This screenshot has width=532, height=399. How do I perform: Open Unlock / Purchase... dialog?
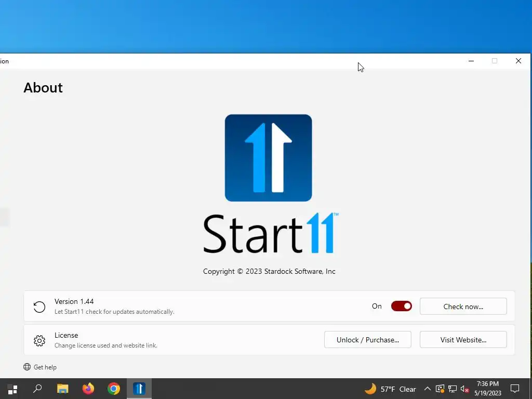click(367, 340)
